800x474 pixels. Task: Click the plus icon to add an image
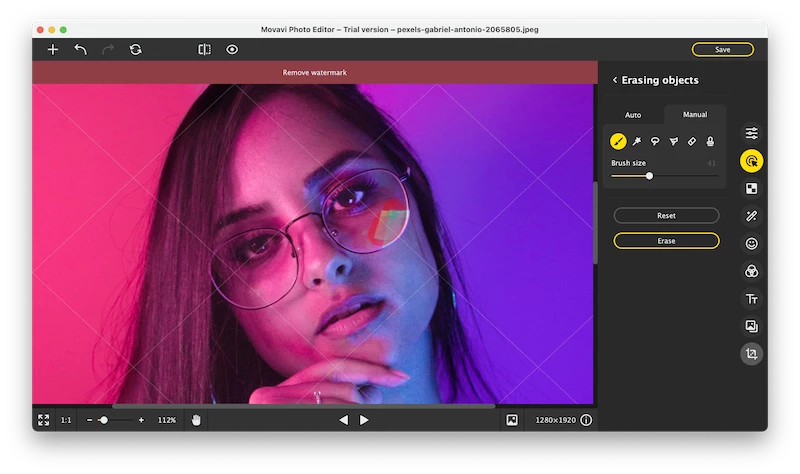53,49
